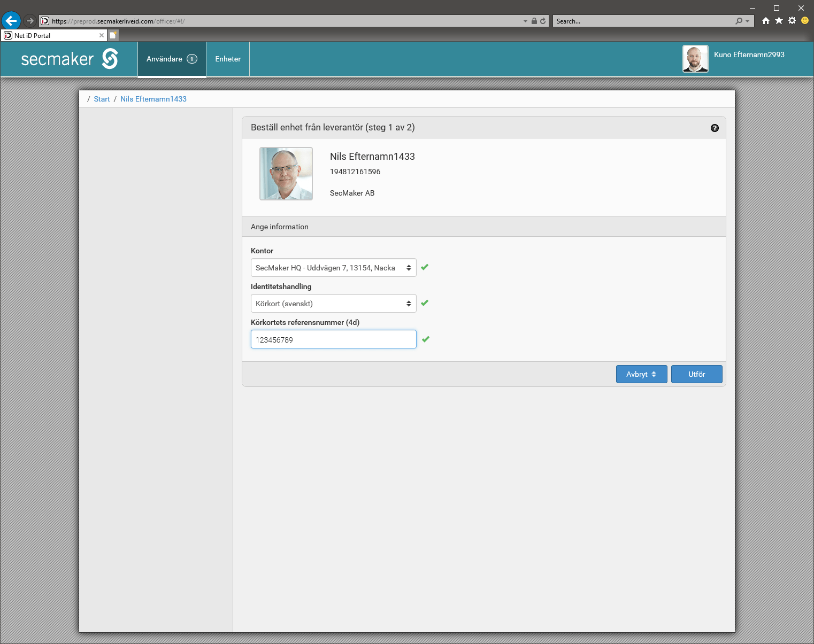Open favorites star icon
814x644 pixels.
pyautogui.click(x=779, y=21)
